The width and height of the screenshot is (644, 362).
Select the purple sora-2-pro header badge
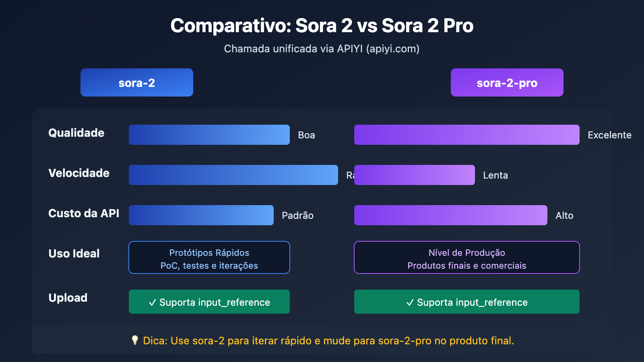pos(507,82)
